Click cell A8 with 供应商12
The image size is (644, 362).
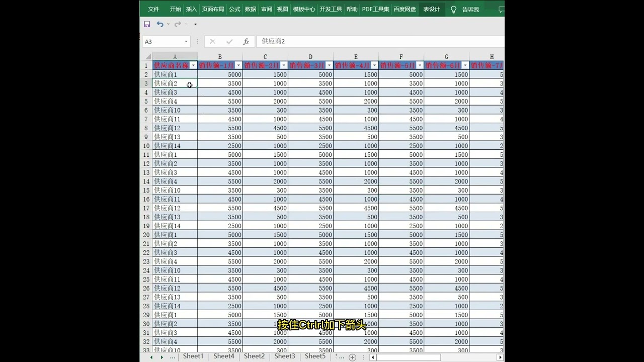pos(175,128)
